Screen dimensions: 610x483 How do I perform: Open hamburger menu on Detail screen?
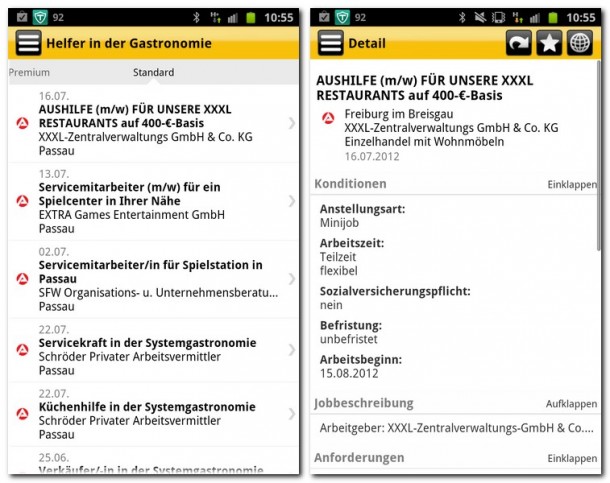pyautogui.click(x=331, y=43)
